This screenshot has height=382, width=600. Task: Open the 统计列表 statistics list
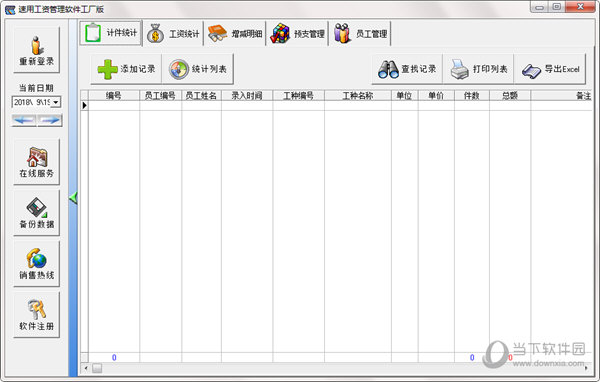[x=198, y=69]
